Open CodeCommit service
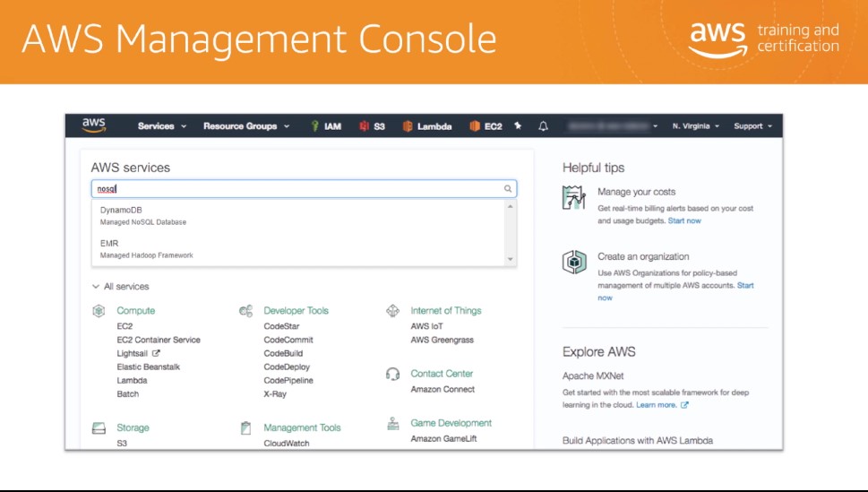This screenshot has width=868, height=492. (x=288, y=340)
